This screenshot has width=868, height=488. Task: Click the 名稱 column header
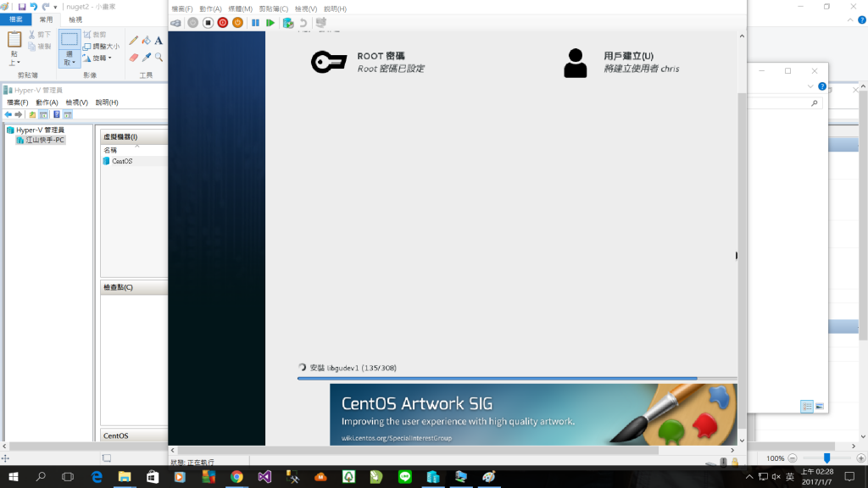click(x=110, y=150)
